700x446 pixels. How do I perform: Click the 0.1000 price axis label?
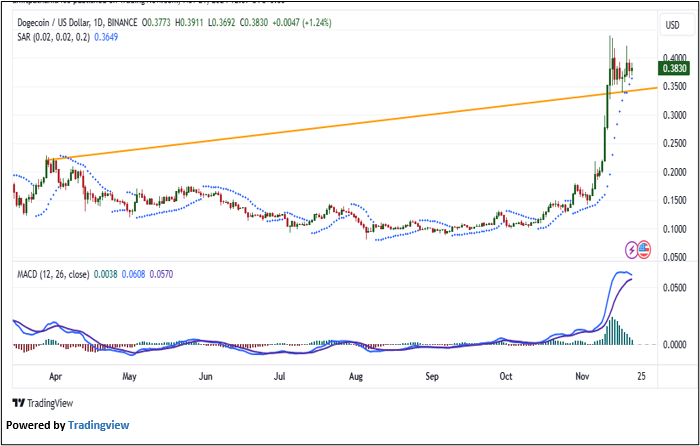pyautogui.click(x=675, y=229)
